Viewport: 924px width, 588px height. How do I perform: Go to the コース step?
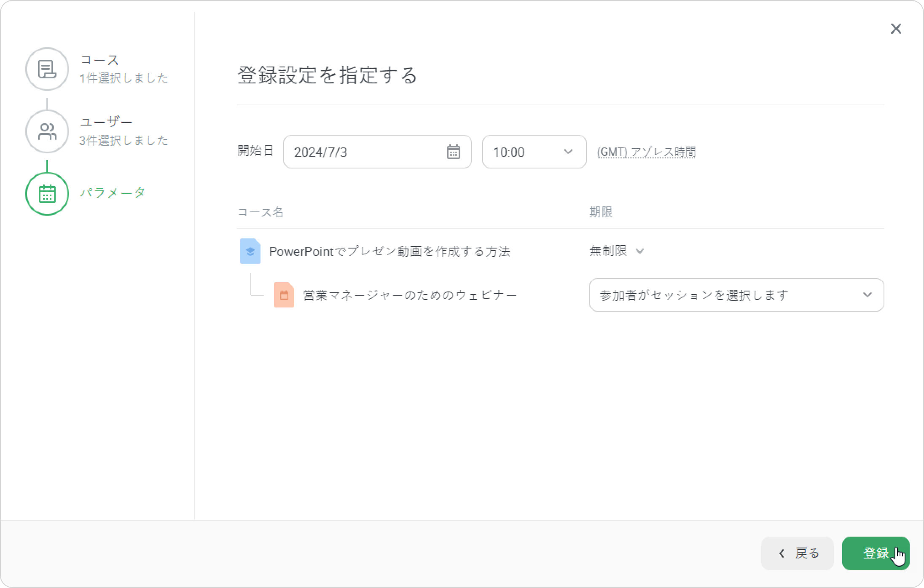[x=100, y=60]
